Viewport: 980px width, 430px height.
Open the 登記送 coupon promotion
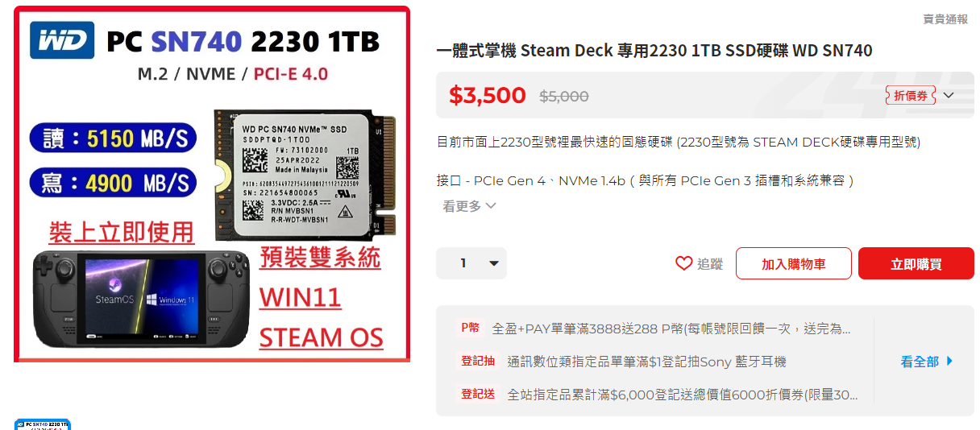[x=683, y=395]
